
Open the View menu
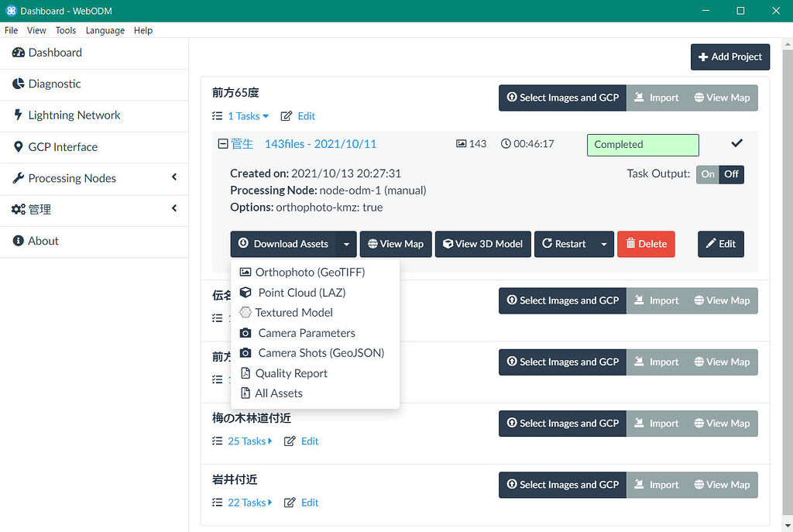point(36,30)
